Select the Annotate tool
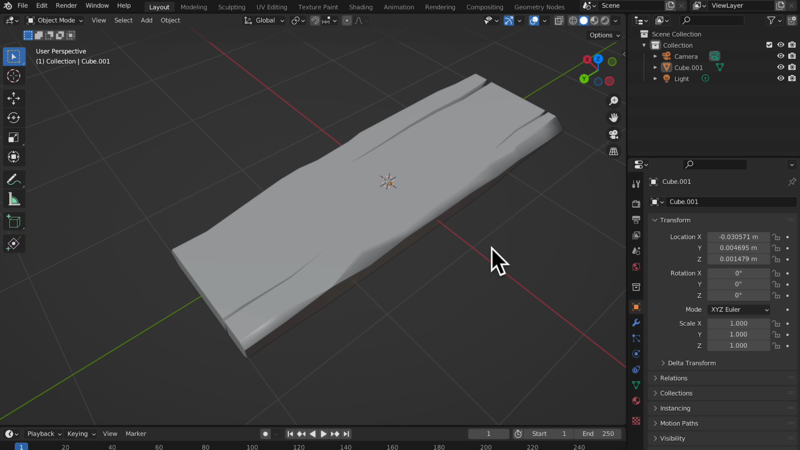Viewport: 800px width, 450px height. (x=14, y=180)
